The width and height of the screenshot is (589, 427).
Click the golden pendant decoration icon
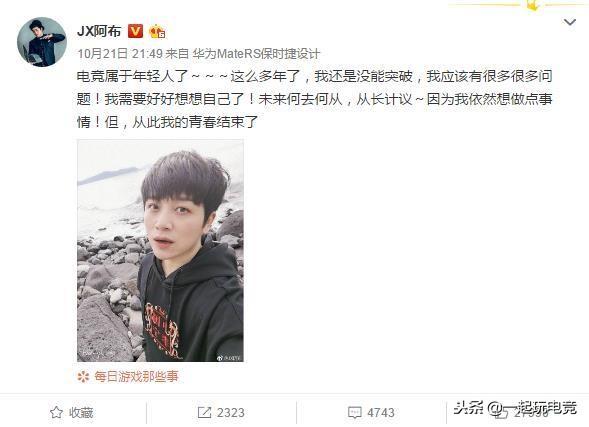coord(533,5)
